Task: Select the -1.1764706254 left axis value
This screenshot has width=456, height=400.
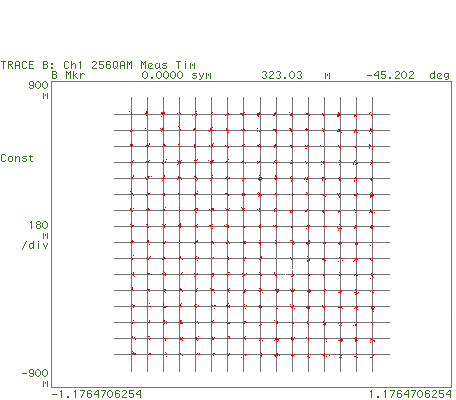Action: pos(97,394)
